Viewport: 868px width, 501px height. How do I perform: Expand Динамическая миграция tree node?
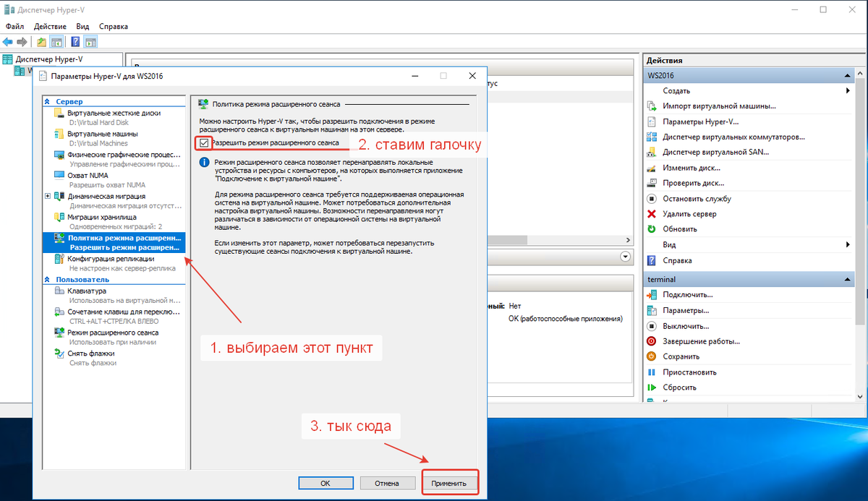click(x=48, y=196)
